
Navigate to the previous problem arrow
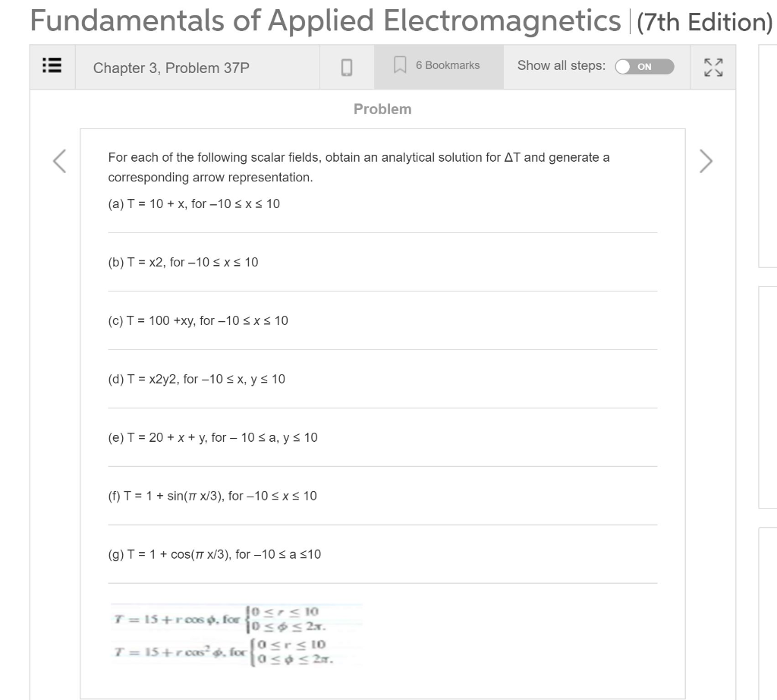point(58,161)
